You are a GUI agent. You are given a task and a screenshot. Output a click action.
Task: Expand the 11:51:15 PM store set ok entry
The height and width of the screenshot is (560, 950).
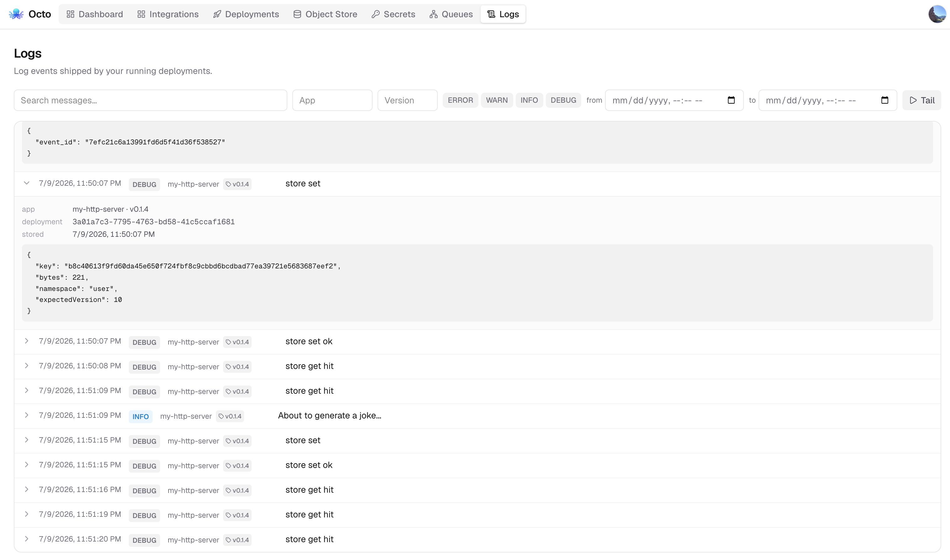click(26, 464)
